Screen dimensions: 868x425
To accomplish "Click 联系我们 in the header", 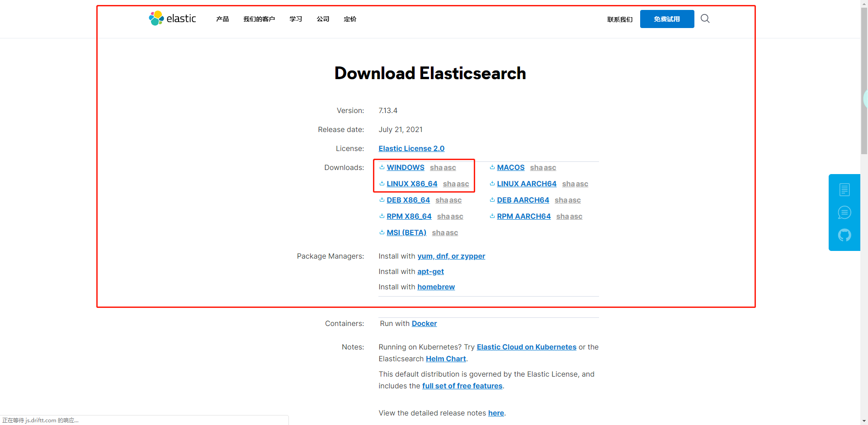I will pos(620,19).
